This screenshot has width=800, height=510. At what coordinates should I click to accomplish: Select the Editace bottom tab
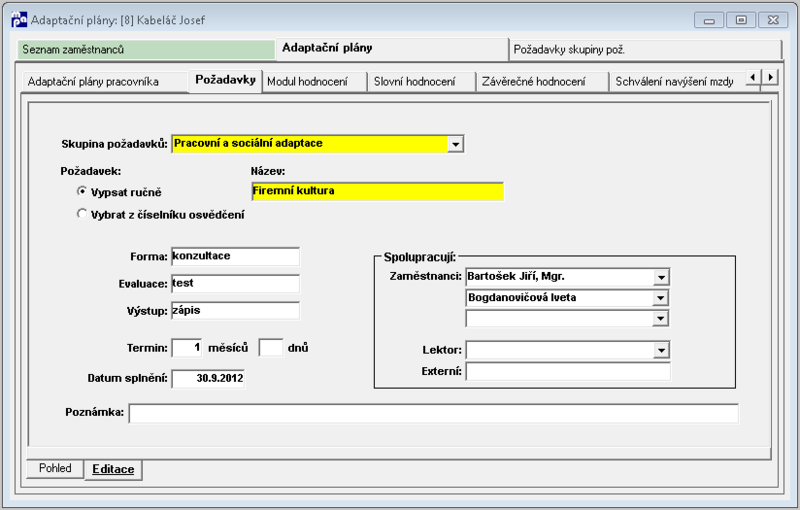(113, 469)
